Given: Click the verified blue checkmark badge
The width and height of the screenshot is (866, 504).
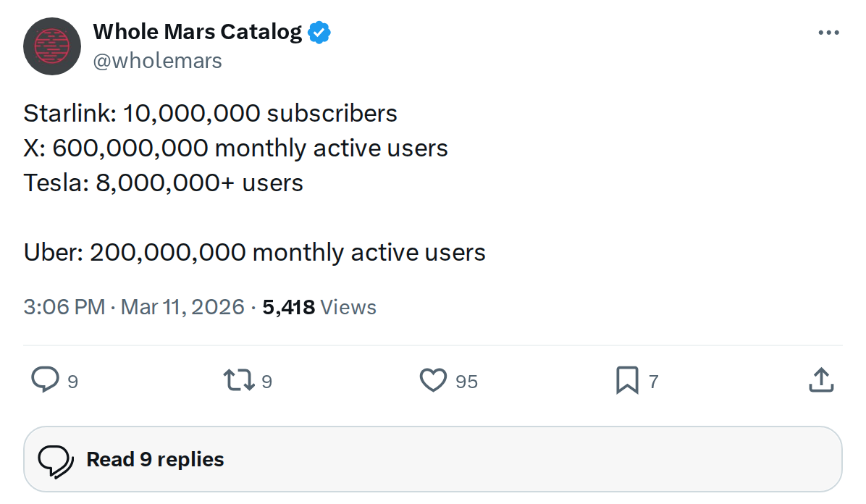Looking at the screenshot, I should pyautogui.click(x=319, y=31).
